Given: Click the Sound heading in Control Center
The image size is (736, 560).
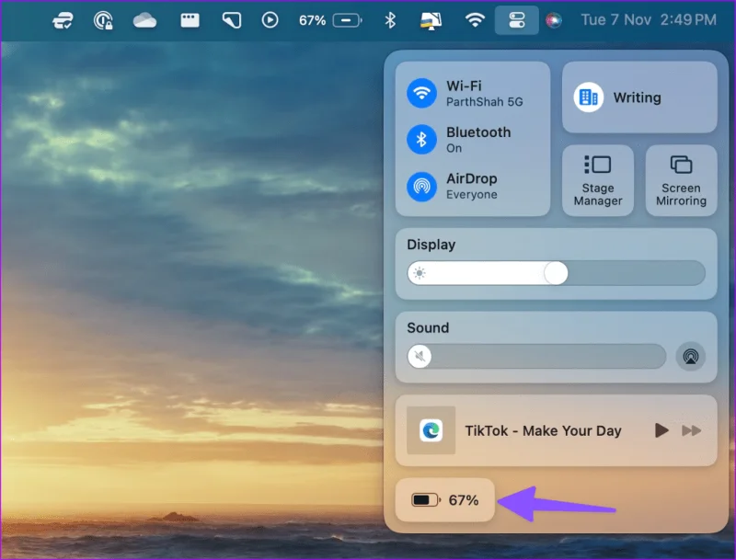Looking at the screenshot, I should [x=428, y=327].
